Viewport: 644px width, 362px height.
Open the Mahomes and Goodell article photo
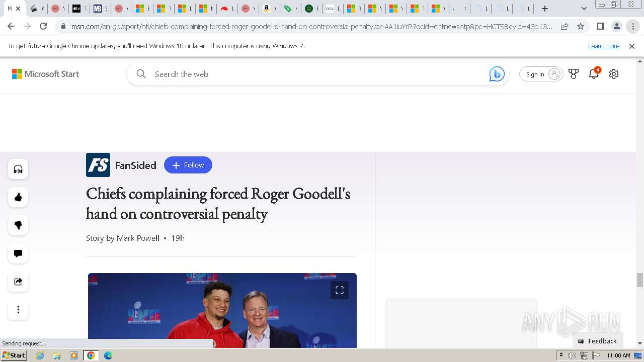pos(222,310)
